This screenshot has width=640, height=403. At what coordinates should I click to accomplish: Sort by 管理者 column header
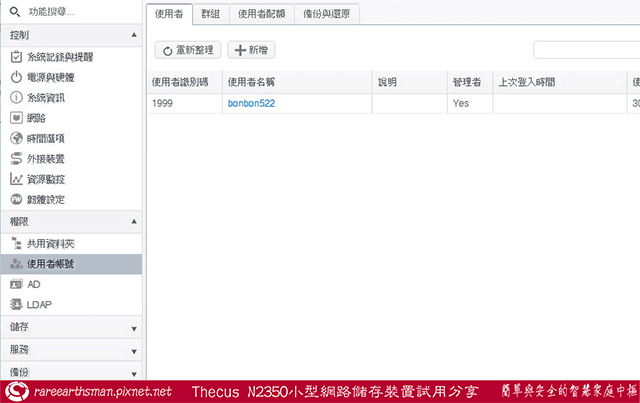pos(470,82)
